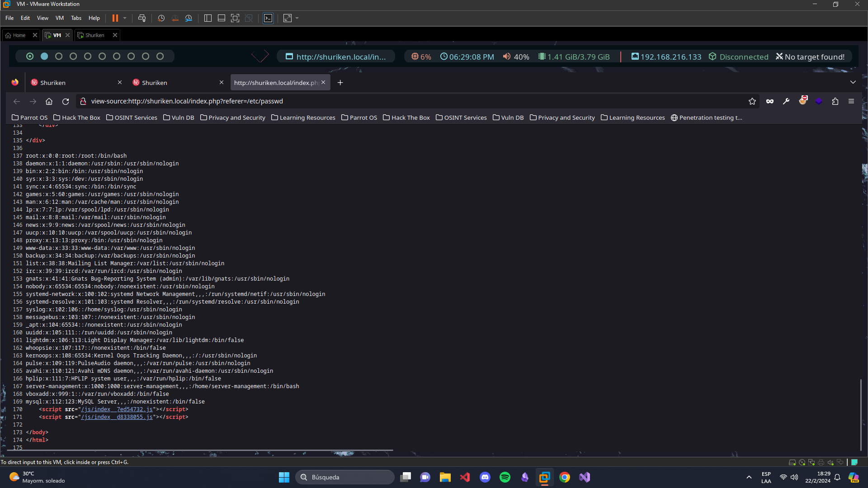Go to Firefox home page
The width and height of the screenshot is (868, 488).
coord(49,102)
